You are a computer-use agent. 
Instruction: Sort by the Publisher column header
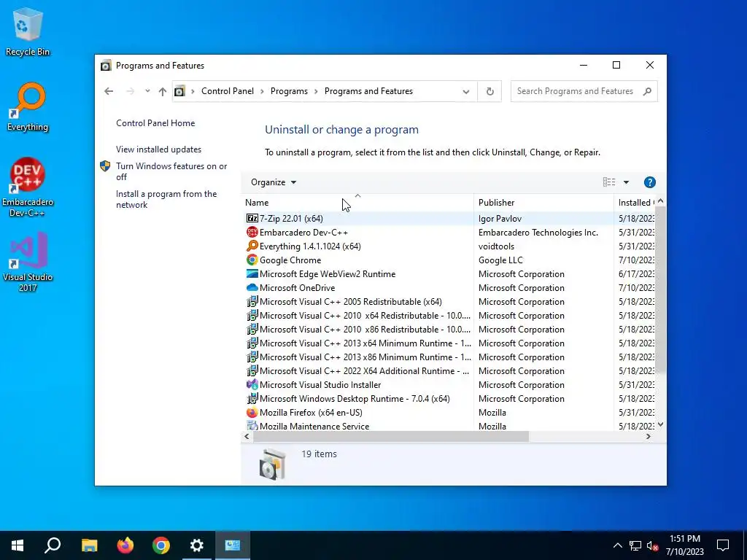(543, 203)
